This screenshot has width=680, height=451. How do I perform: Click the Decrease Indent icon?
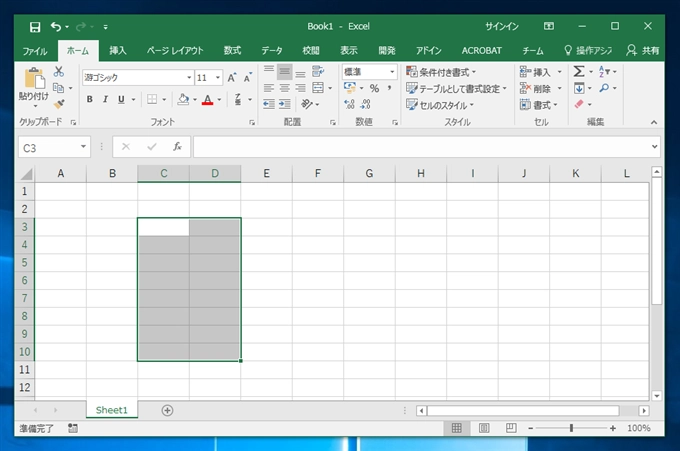[269, 104]
